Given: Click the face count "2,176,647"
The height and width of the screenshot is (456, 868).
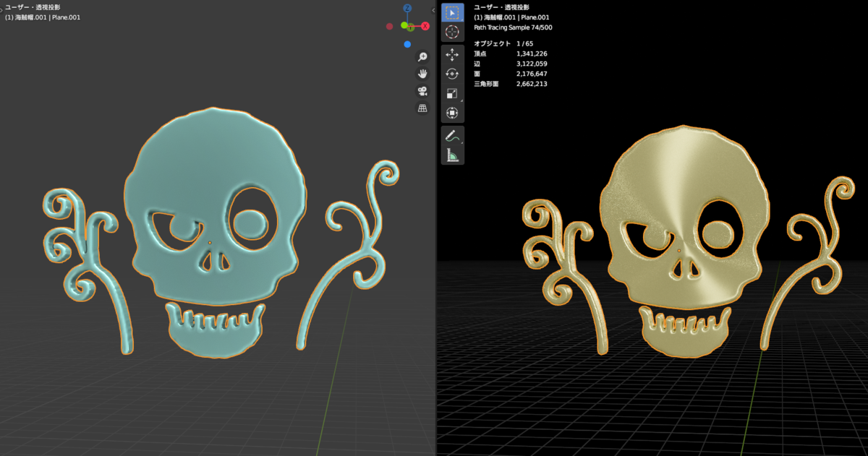Looking at the screenshot, I should 532,74.
